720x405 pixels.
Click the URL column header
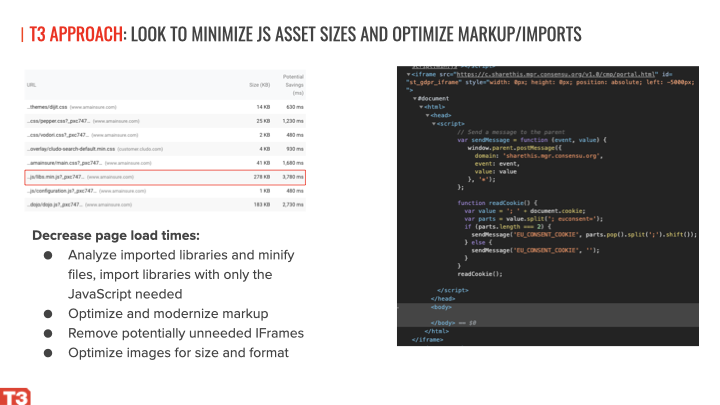click(x=31, y=84)
